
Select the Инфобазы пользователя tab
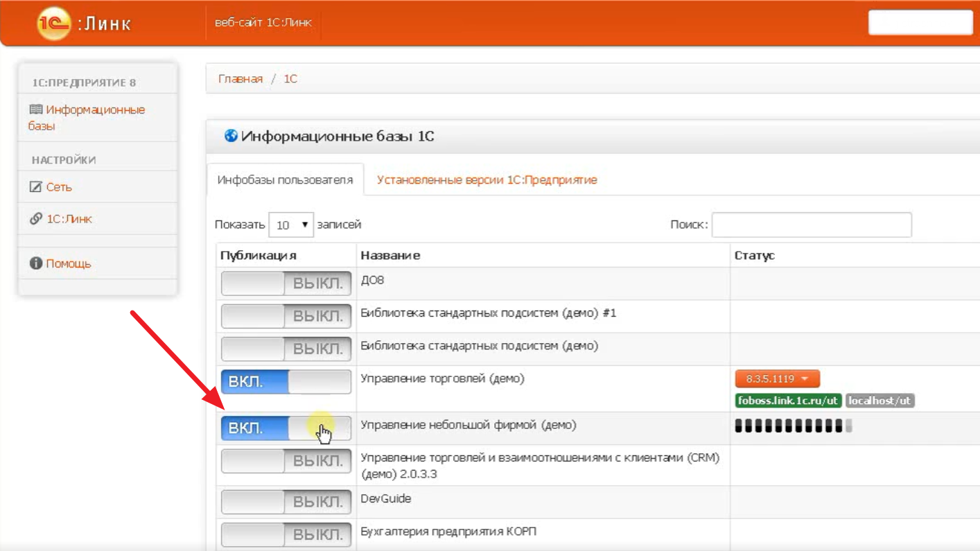(x=285, y=180)
